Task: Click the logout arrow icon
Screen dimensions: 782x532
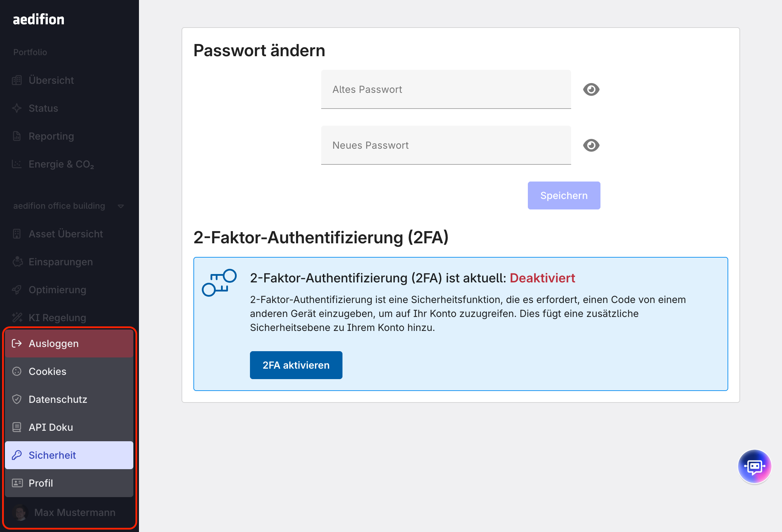Action: [17, 343]
